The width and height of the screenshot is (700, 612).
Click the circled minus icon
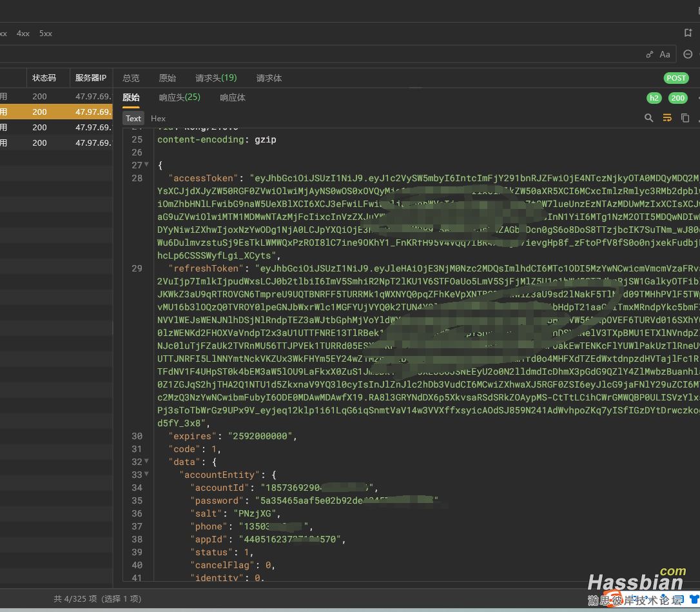pyautogui.click(x=688, y=54)
